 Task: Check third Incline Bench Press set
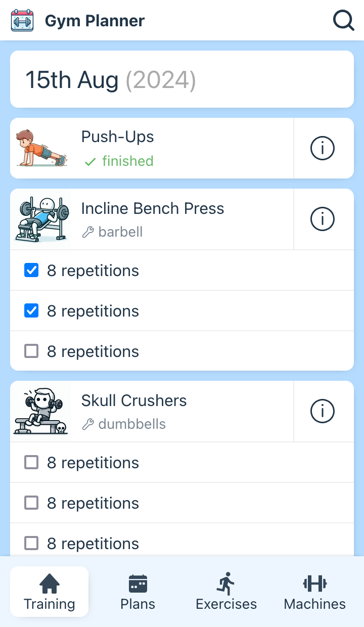click(x=31, y=351)
